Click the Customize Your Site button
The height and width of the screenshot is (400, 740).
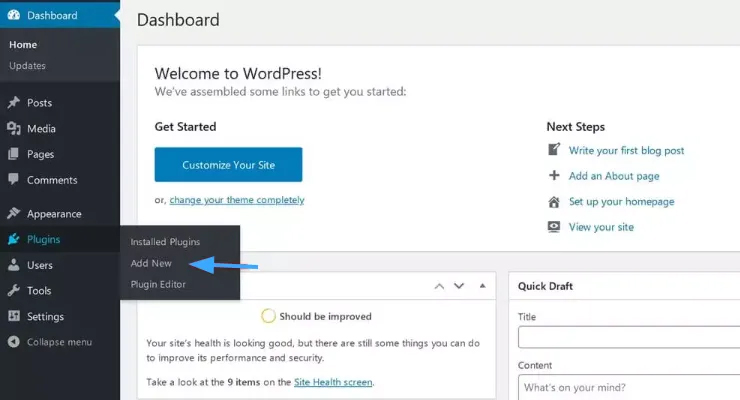pyautogui.click(x=228, y=164)
